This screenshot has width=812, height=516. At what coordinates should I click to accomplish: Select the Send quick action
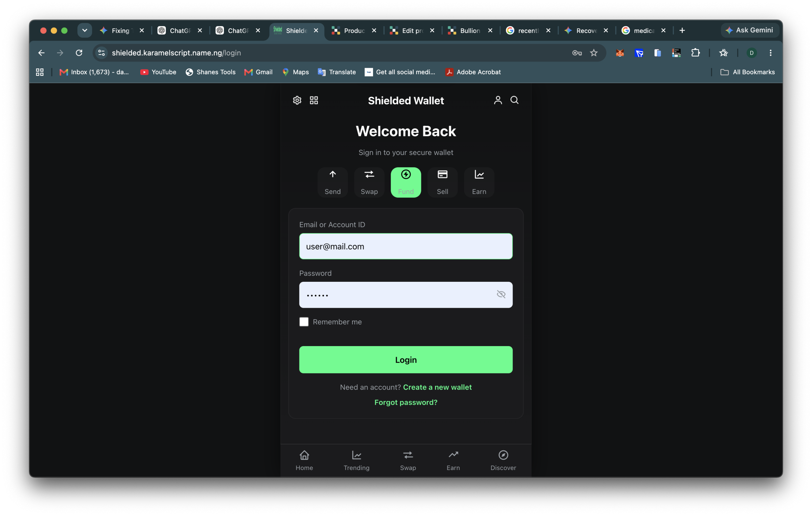(x=332, y=182)
